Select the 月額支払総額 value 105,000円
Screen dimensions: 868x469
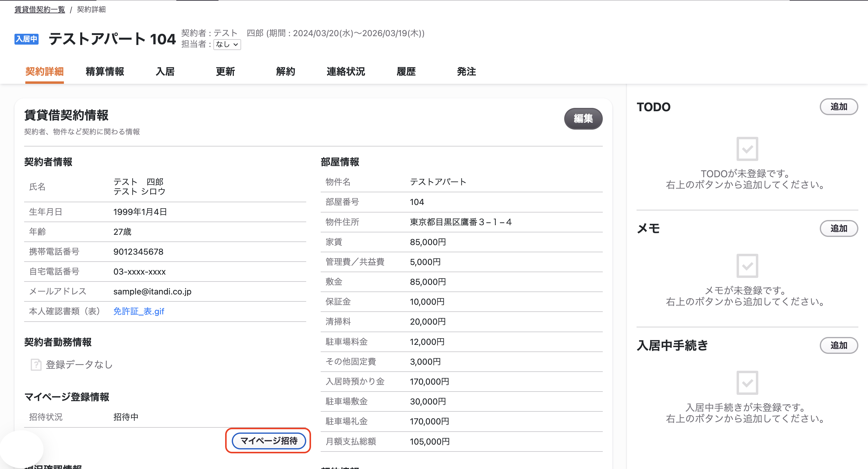pyautogui.click(x=429, y=441)
